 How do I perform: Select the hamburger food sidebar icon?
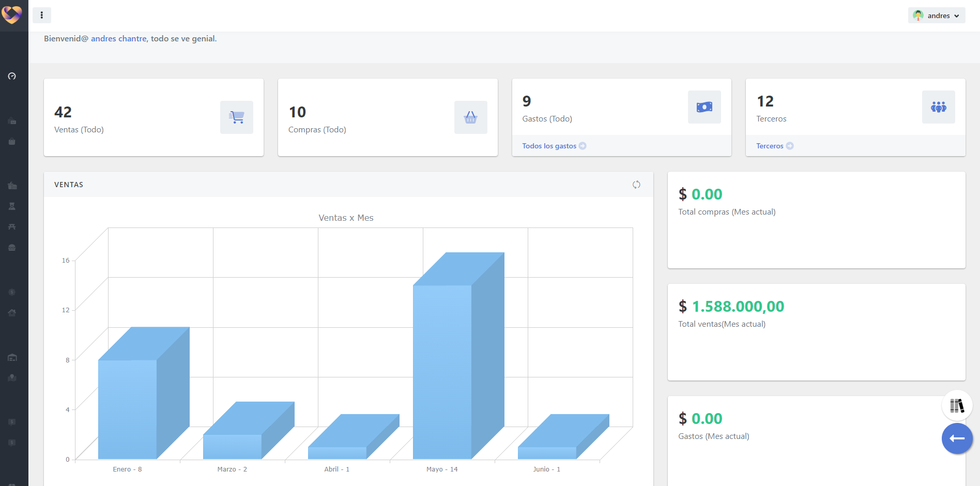click(x=12, y=248)
